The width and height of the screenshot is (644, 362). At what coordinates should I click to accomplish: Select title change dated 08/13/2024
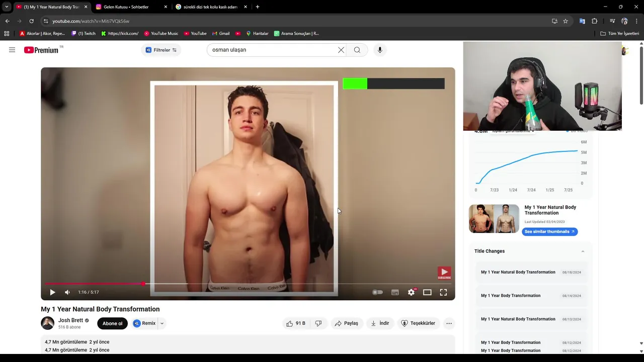(x=531, y=319)
